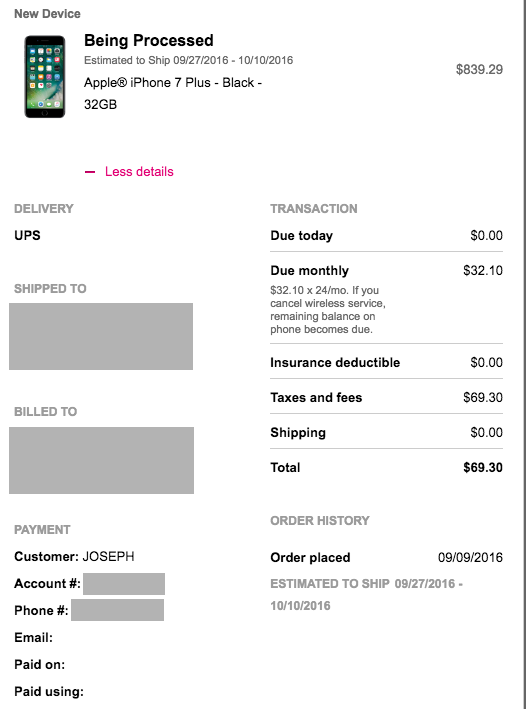
Task: Select the Apple iPhone 7 Plus product name
Action: (x=173, y=94)
